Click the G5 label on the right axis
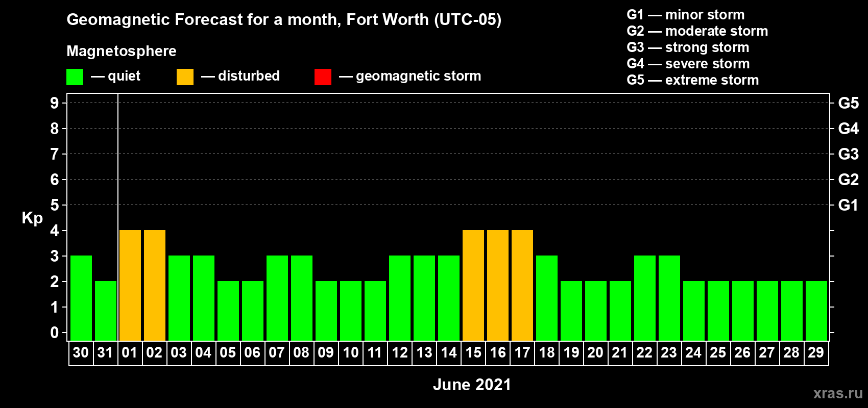Screen dimensions: 868x408 pos(848,103)
